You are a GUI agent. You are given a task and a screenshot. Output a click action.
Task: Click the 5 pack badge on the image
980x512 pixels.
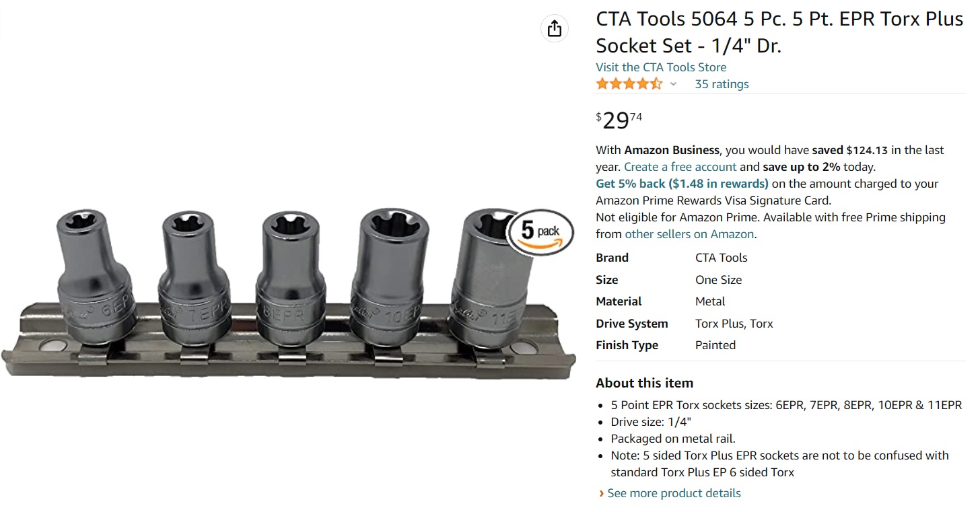click(x=540, y=232)
